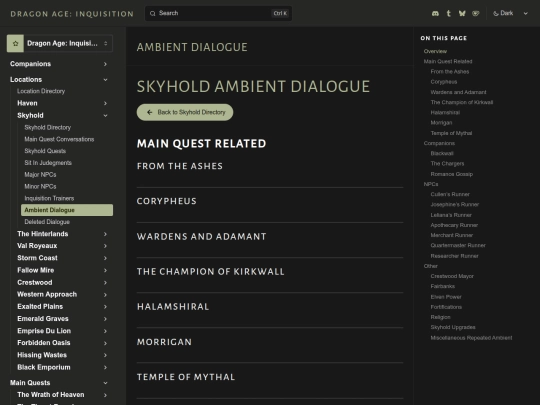The width and height of the screenshot is (540, 405).
Task: Focus the Search field
Action: 218,13
